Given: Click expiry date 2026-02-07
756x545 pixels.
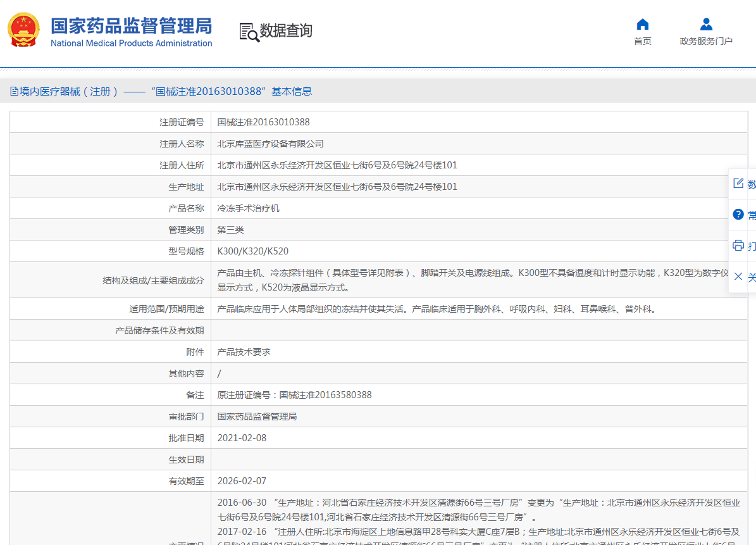Looking at the screenshot, I should point(242,481).
